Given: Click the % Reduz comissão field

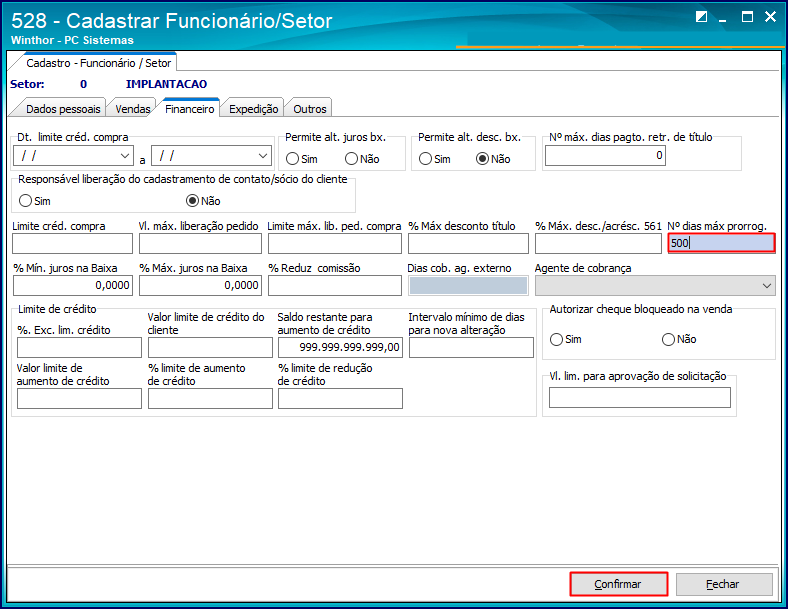Looking at the screenshot, I should [335, 285].
